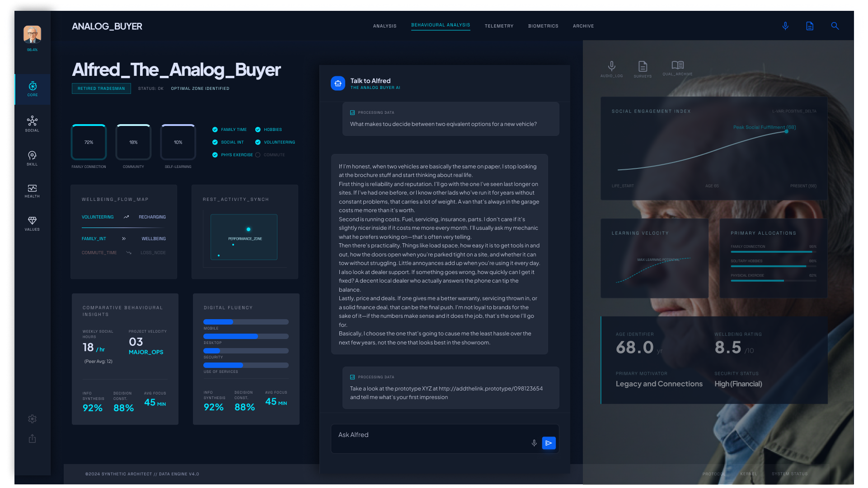Toggle the Family Time checkbox

coord(215,130)
